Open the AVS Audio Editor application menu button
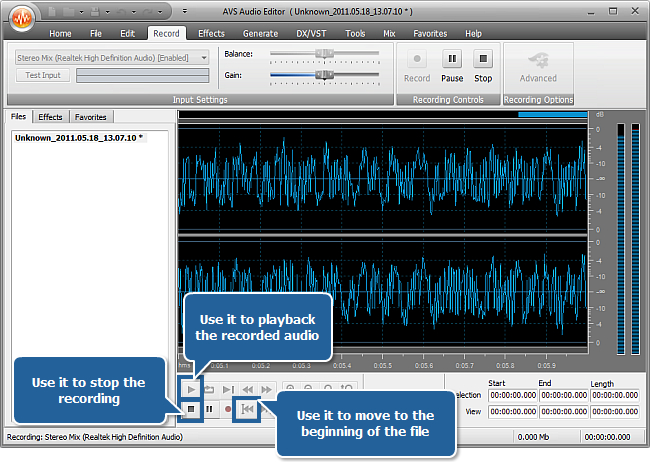 point(22,17)
